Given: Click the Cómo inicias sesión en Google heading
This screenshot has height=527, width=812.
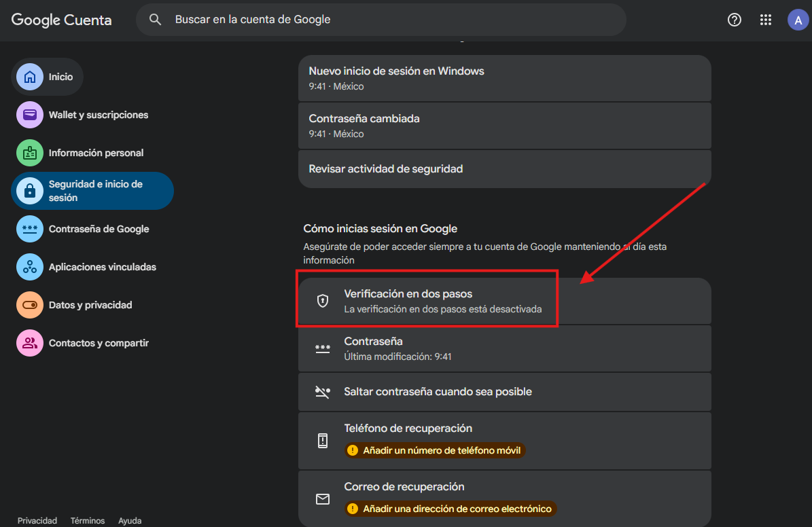Looking at the screenshot, I should 380,228.
